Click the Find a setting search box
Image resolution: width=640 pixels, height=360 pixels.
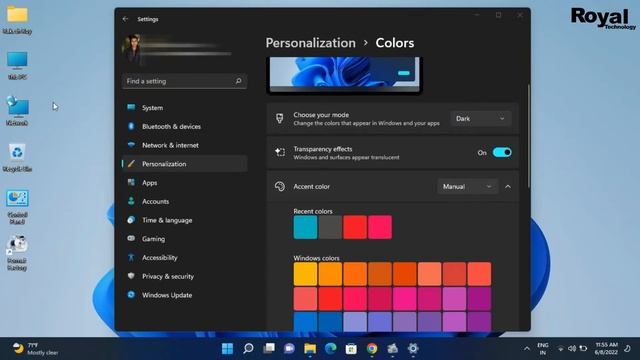click(x=184, y=81)
